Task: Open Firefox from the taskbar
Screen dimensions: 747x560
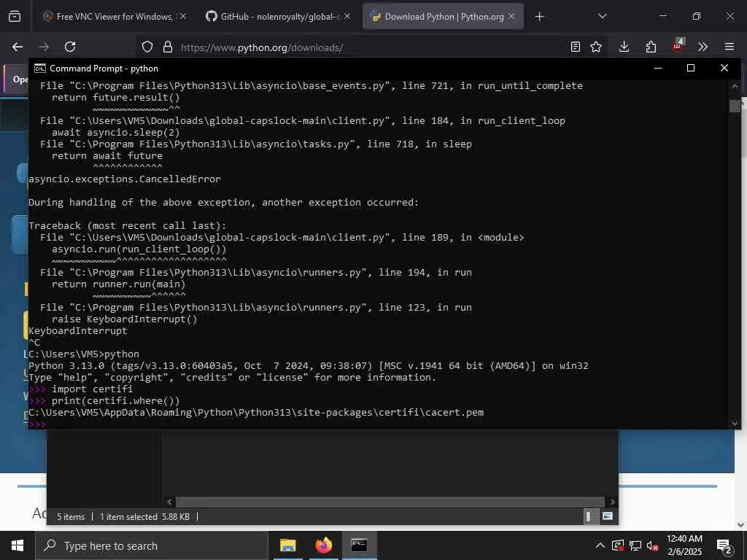Action: click(x=323, y=545)
